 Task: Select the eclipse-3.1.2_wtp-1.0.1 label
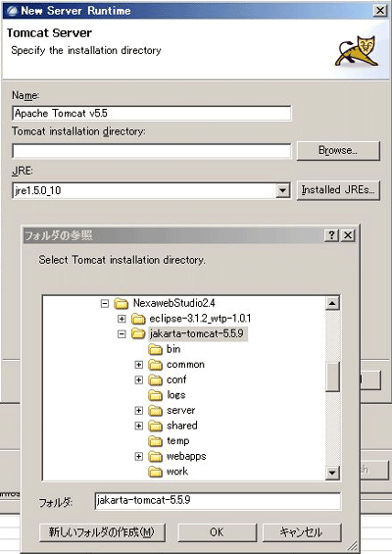[x=200, y=319]
